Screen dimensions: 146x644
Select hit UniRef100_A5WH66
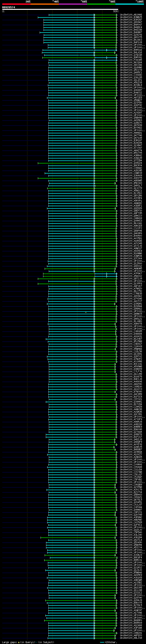pos(131,349)
